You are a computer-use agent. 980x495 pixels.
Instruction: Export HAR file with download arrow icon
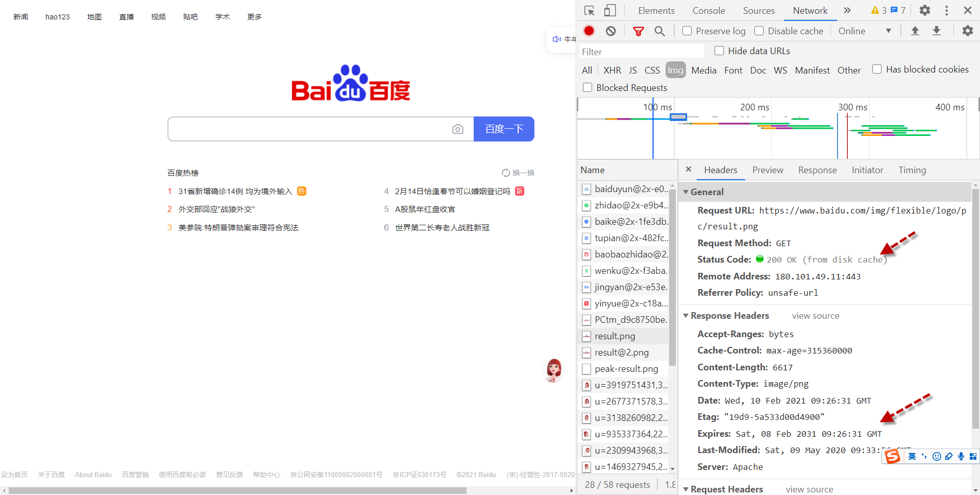(937, 31)
